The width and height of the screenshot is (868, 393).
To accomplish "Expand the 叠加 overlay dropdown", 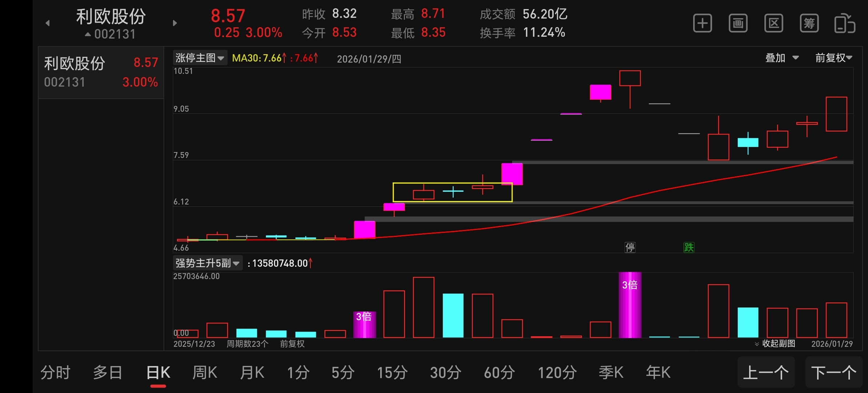I will (x=782, y=58).
